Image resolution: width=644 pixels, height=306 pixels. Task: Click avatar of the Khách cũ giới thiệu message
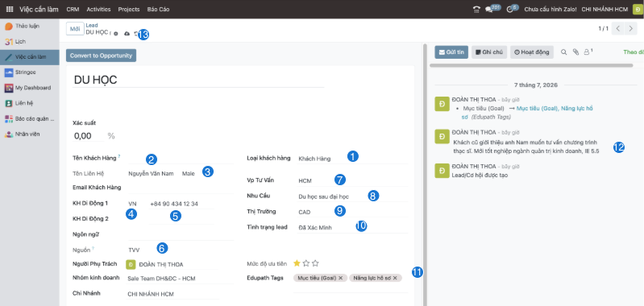[x=442, y=137]
